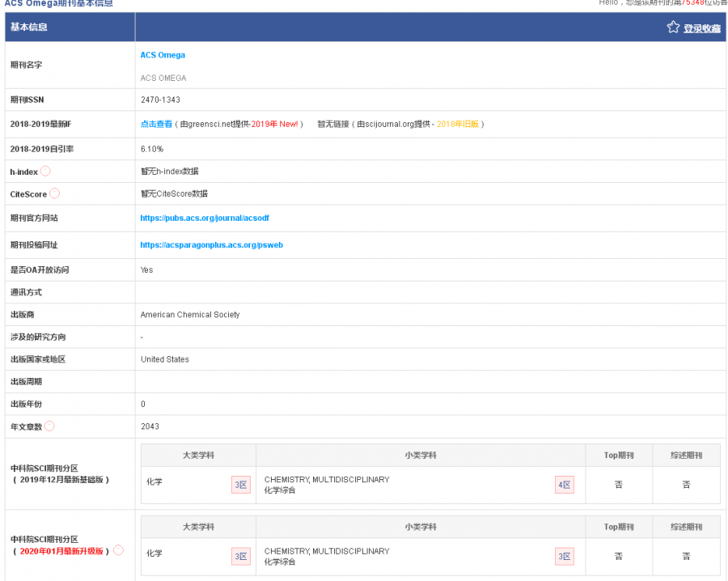
Task: Click the 3区 badge for 化学 in 2020 升级版
Action: point(241,557)
